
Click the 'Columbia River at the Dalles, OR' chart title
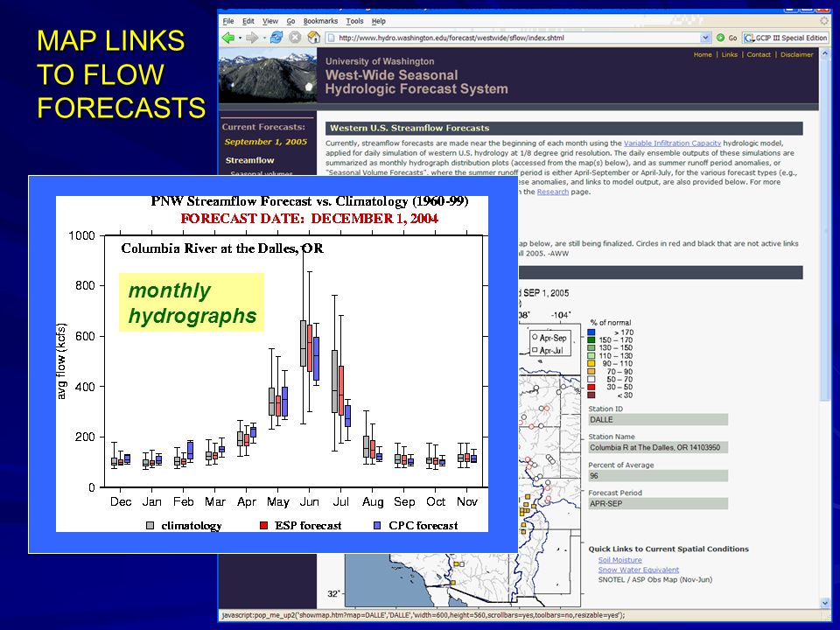(222, 248)
